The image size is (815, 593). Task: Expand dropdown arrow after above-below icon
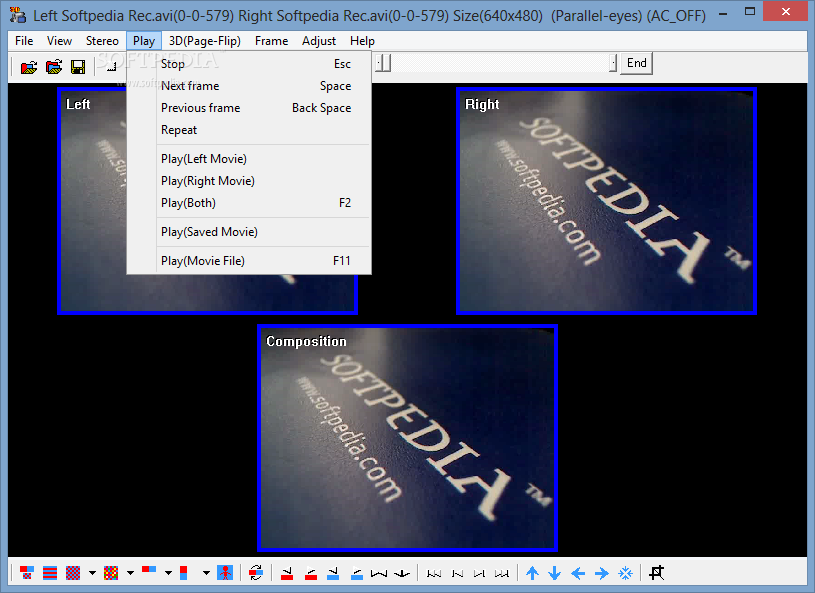click(206, 573)
